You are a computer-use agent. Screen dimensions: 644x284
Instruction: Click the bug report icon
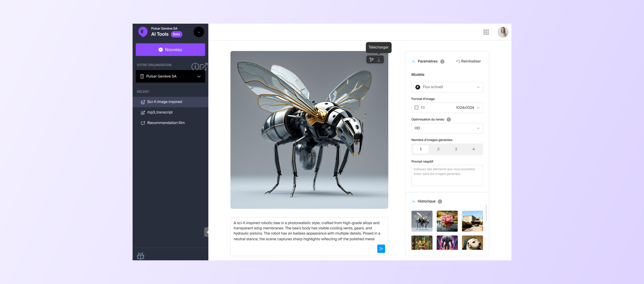click(x=141, y=256)
